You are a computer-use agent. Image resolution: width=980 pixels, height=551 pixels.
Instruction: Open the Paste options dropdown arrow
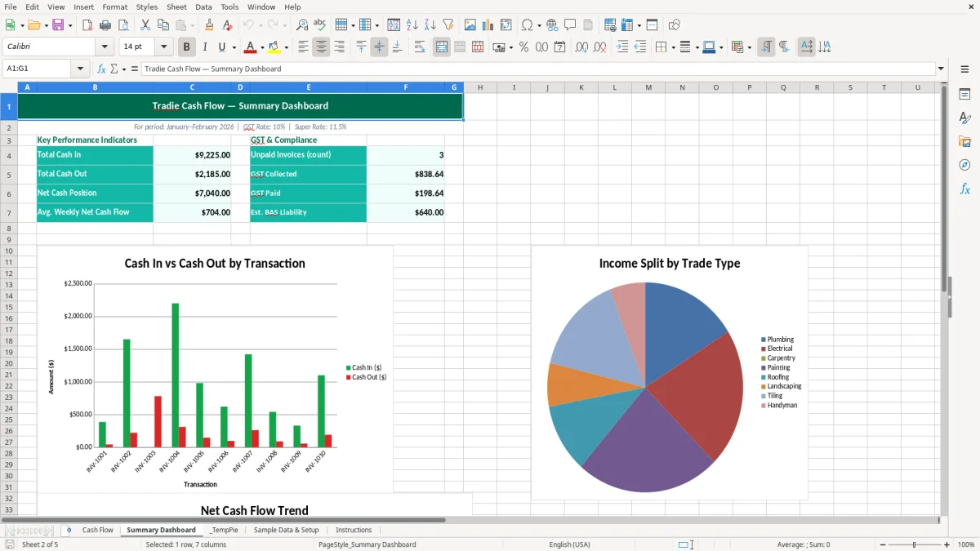[x=193, y=25]
